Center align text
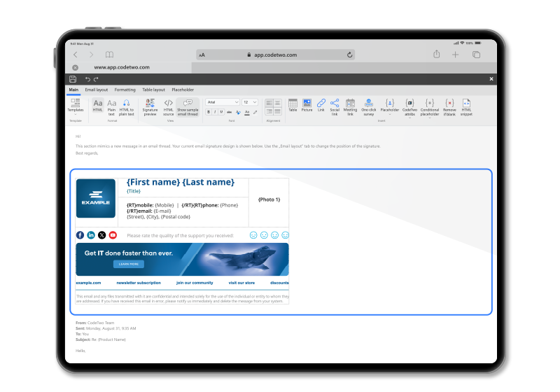 click(x=277, y=103)
